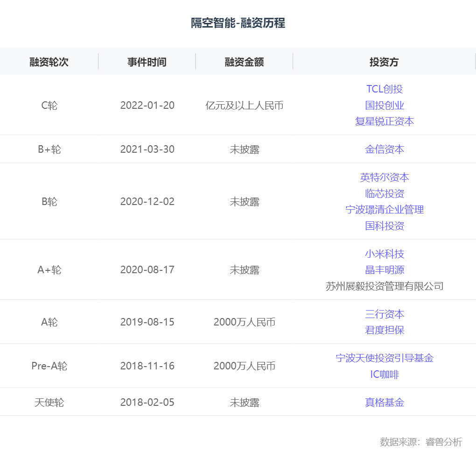Open the 国科投资 investor link

coord(385,226)
